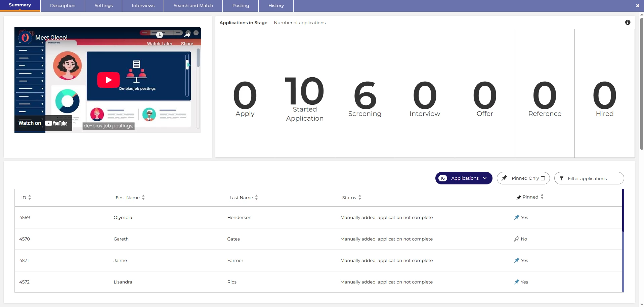Sort table by Pinned column
644x307 pixels.
tap(542, 197)
